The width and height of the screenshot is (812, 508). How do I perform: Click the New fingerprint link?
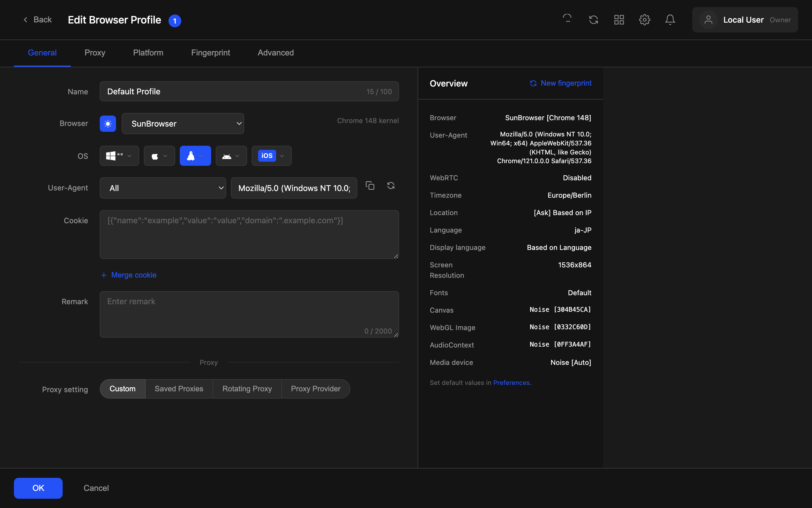(566, 83)
